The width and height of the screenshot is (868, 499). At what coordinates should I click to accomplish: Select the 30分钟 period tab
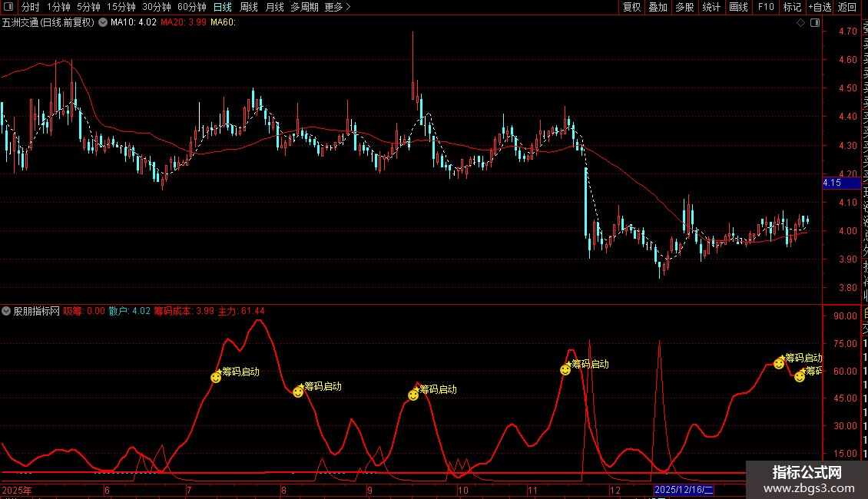157,7
